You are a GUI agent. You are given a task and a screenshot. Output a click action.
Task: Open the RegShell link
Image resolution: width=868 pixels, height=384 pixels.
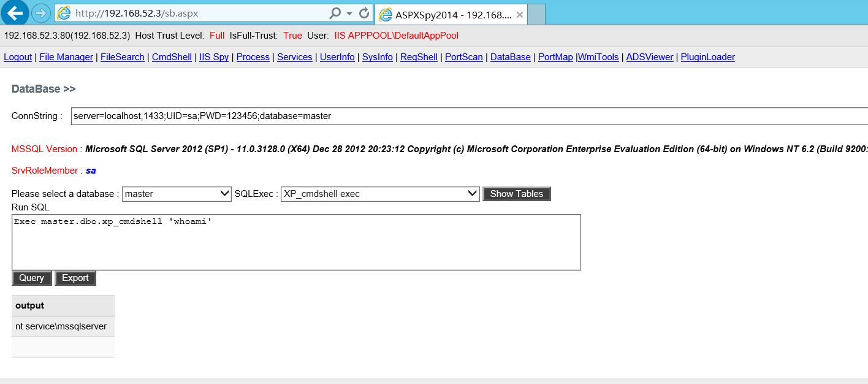tap(419, 57)
